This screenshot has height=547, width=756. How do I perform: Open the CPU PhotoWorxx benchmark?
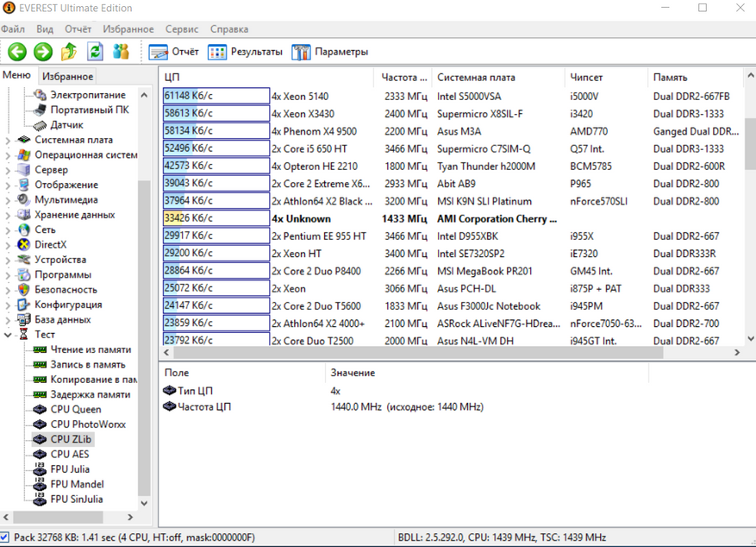pos(87,424)
